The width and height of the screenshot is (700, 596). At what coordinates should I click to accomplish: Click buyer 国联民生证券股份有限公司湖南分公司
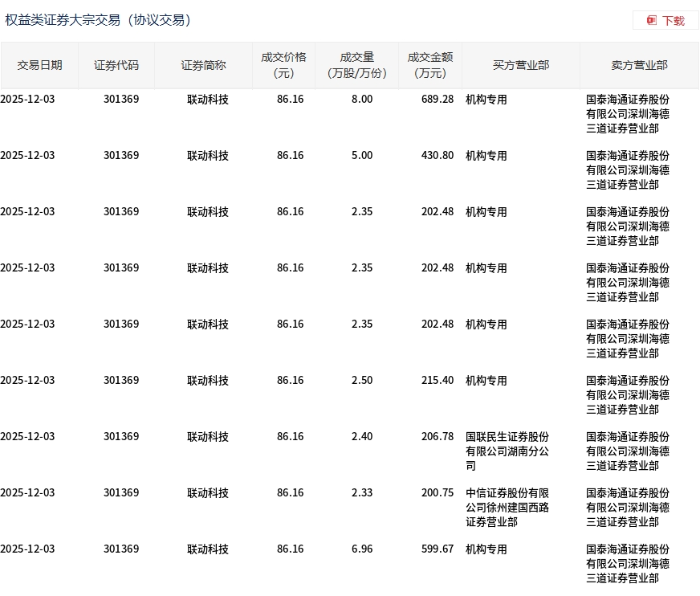click(x=507, y=451)
